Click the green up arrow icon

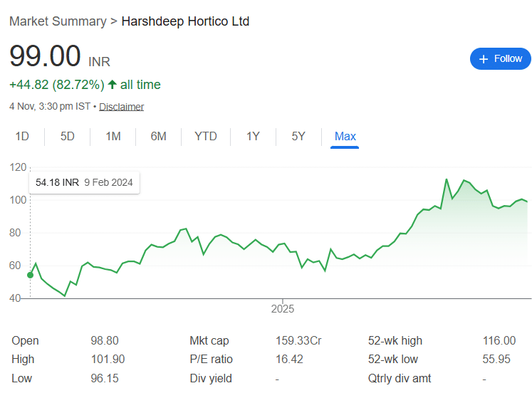[x=112, y=85]
